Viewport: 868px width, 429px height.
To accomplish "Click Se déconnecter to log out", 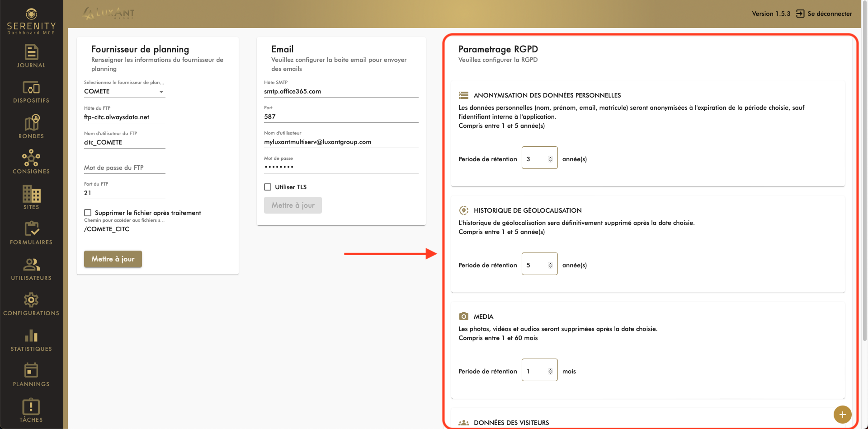I will (824, 14).
